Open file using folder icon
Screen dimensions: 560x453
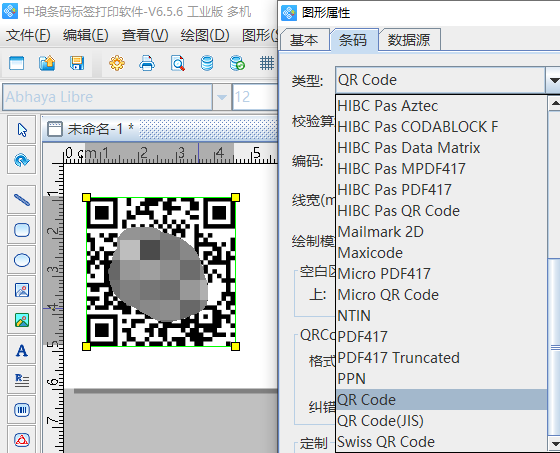pos(47,64)
